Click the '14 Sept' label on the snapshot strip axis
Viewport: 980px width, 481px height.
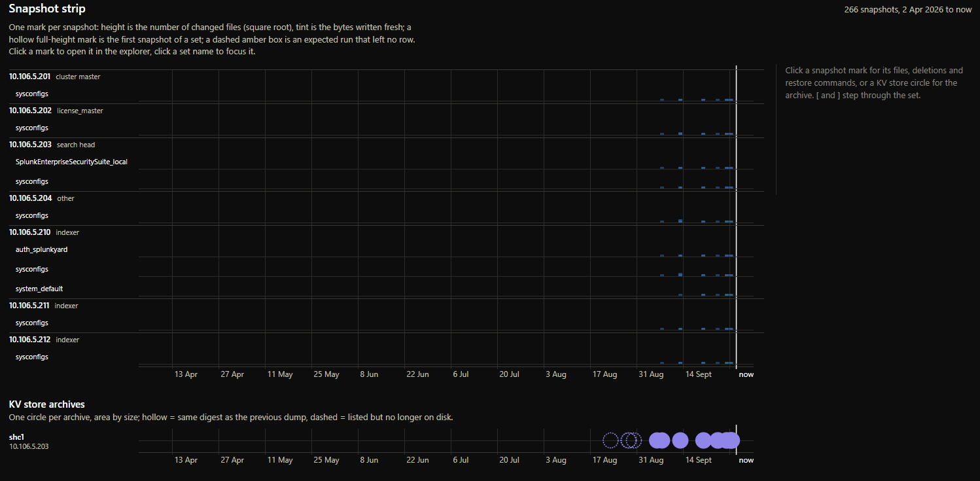[x=699, y=374]
